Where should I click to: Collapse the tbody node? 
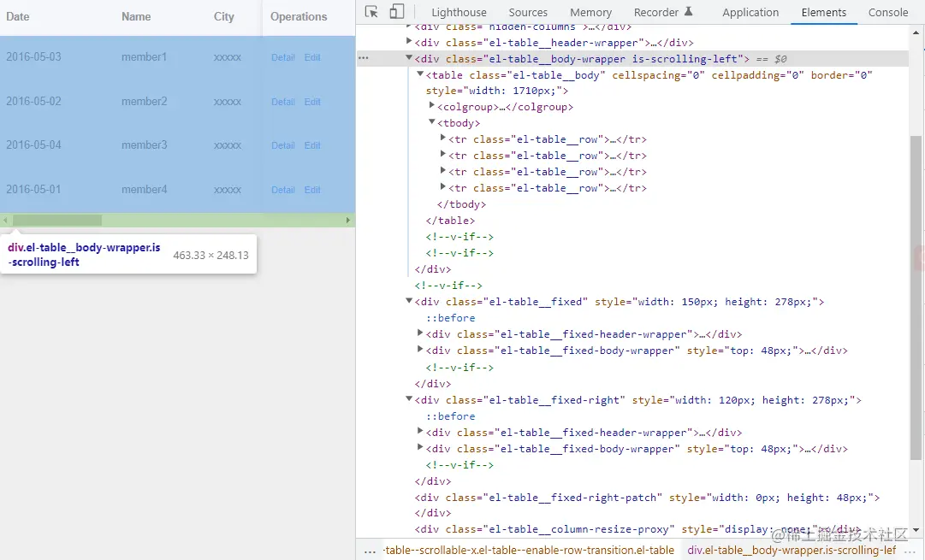tap(432, 122)
